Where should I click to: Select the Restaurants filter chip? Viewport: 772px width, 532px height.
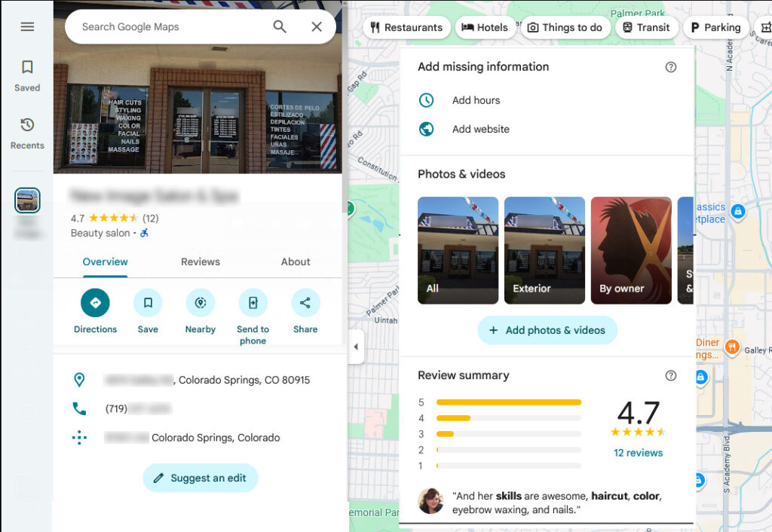406,28
